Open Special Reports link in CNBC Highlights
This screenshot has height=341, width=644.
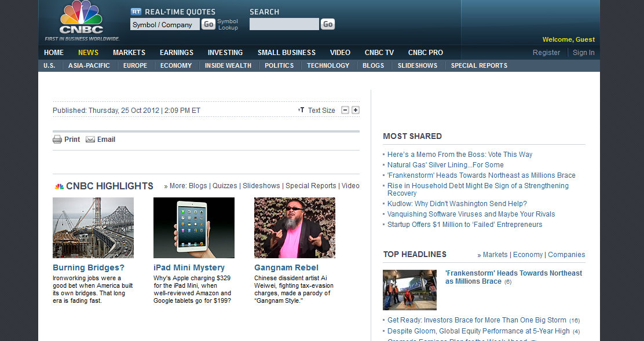[x=311, y=186]
